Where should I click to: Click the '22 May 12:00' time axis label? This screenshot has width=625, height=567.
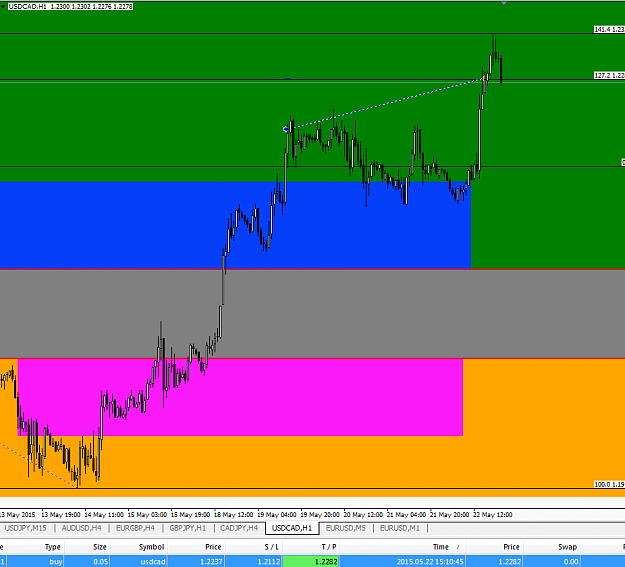(493, 515)
